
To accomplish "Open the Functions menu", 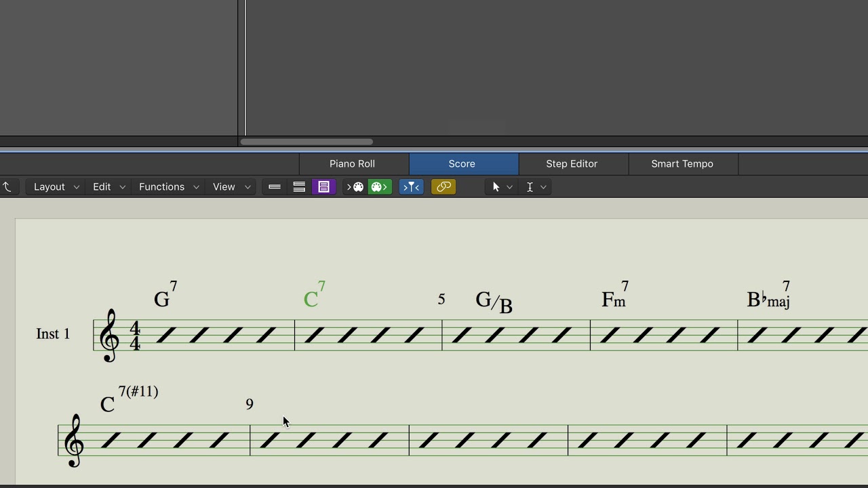I will (168, 187).
